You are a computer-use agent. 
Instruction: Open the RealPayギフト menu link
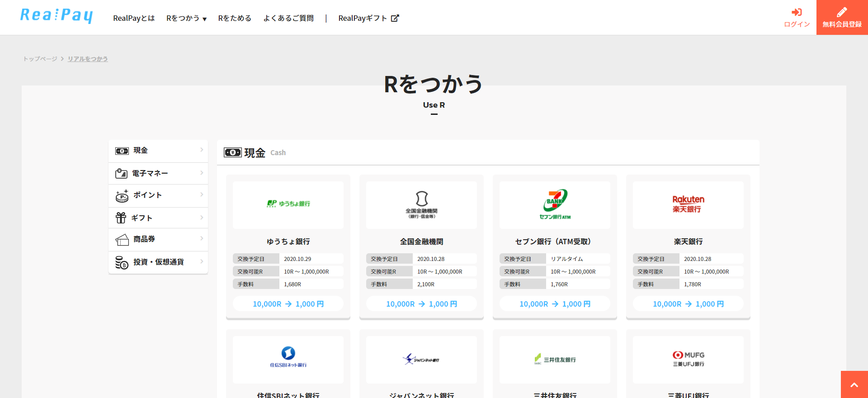tap(368, 18)
